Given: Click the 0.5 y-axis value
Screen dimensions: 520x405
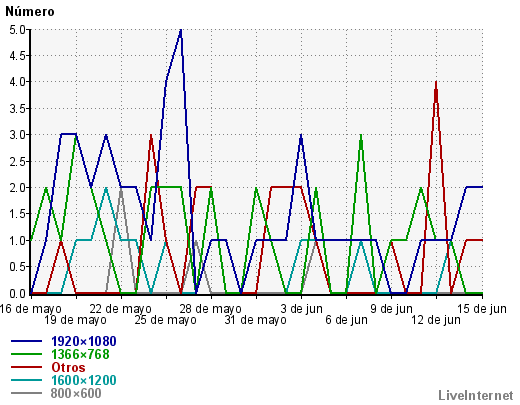Looking at the screenshot, I should point(17,267).
